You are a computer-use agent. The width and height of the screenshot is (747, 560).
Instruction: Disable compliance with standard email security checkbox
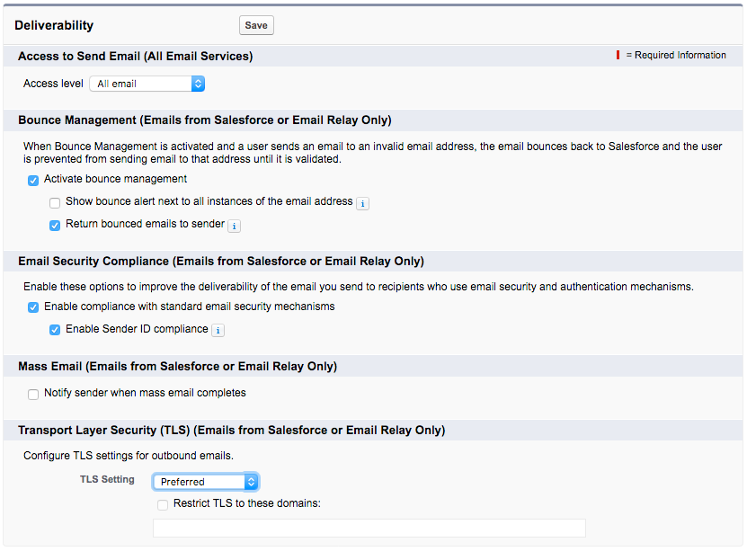coord(33,307)
